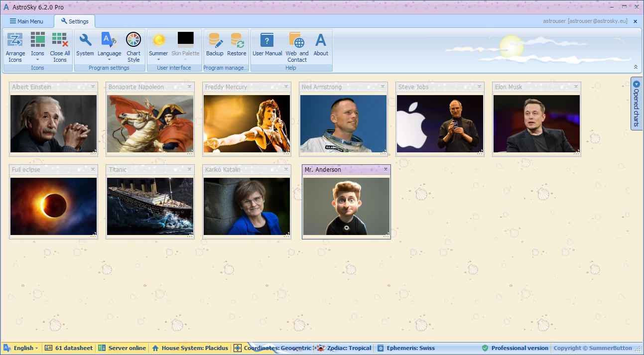Open the Language dropdown
The width and height of the screenshot is (644, 355).
[109, 47]
